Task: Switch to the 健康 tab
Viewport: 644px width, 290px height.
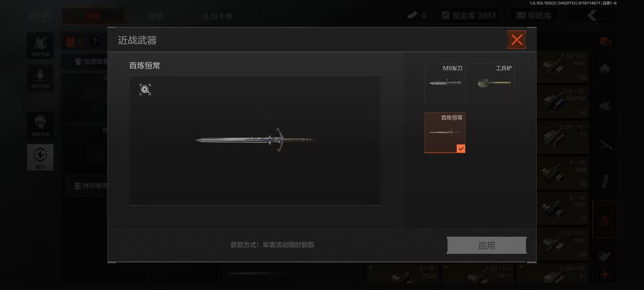Action: pyautogui.click(x=155, y=16)
